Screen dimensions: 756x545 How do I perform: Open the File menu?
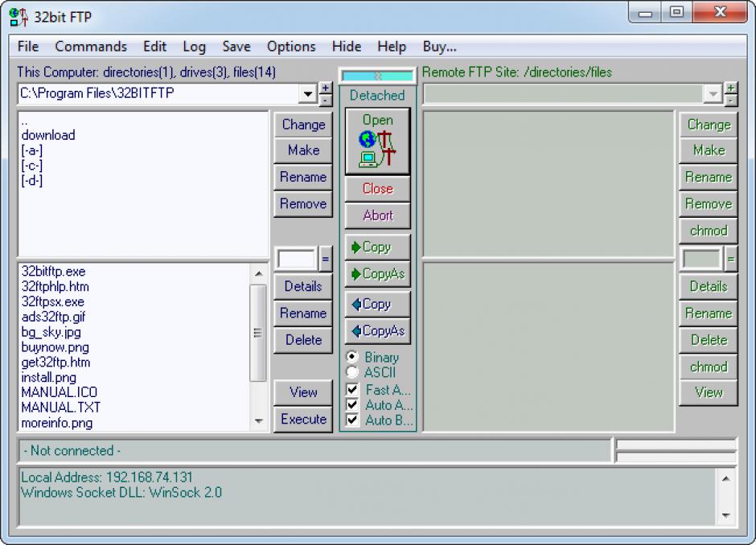(x=28, y=47)
